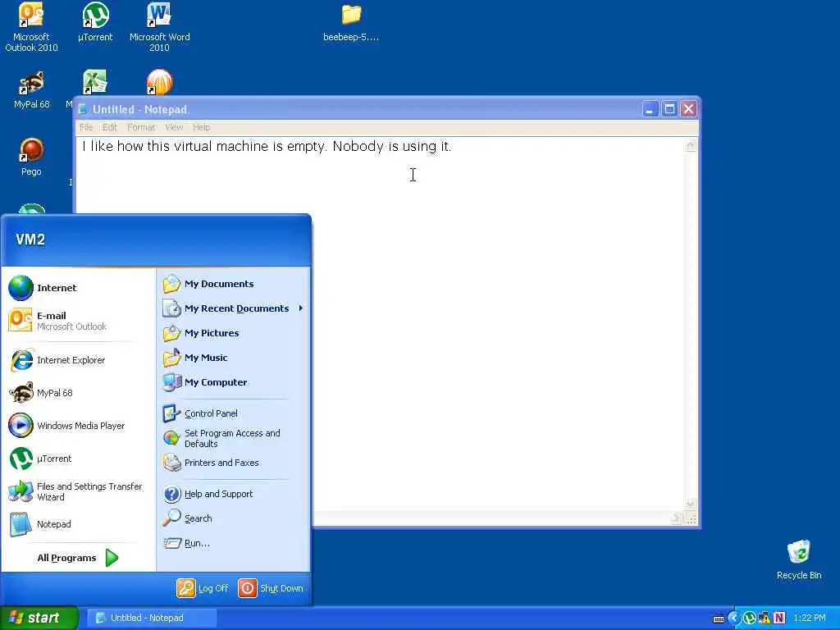840x630 pixels.
Task: Expand All Programs list
Action: pos(78,558)
